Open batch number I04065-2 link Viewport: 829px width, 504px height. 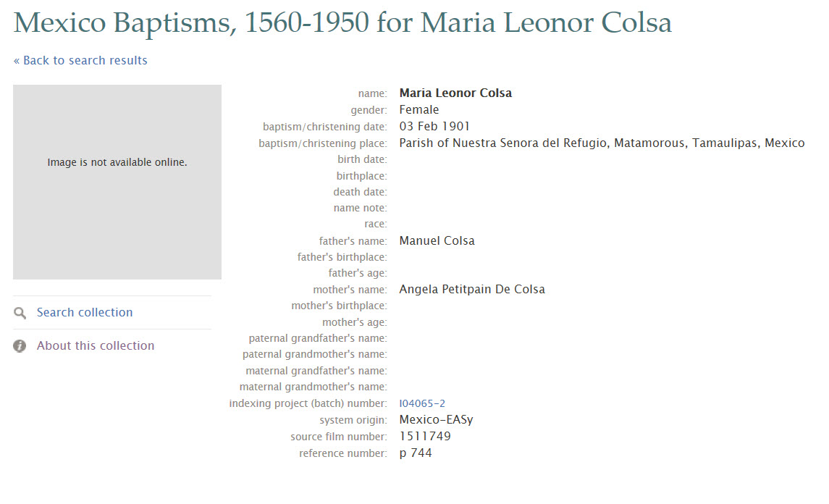422,403
